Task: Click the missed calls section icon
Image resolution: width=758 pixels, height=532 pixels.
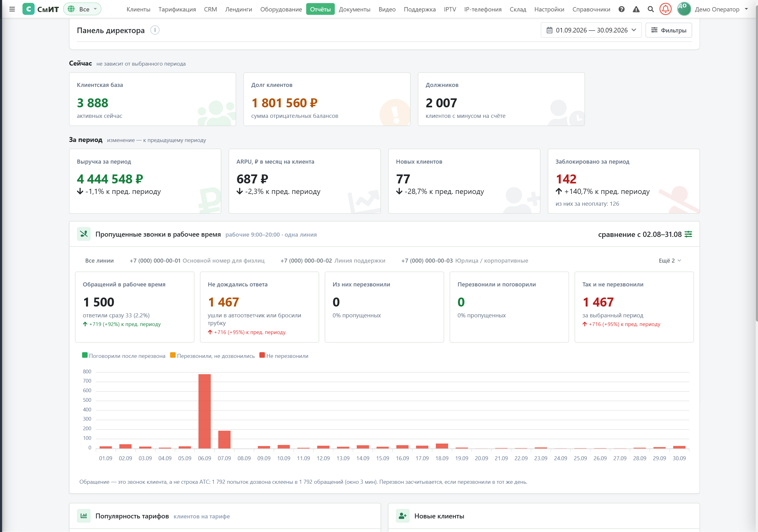Action: click(84, 234)
